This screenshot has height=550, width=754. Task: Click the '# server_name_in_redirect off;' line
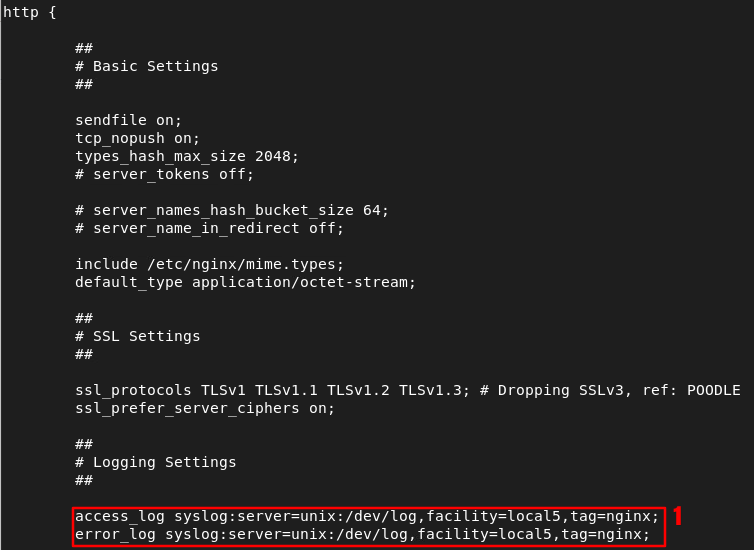(209, 228)
